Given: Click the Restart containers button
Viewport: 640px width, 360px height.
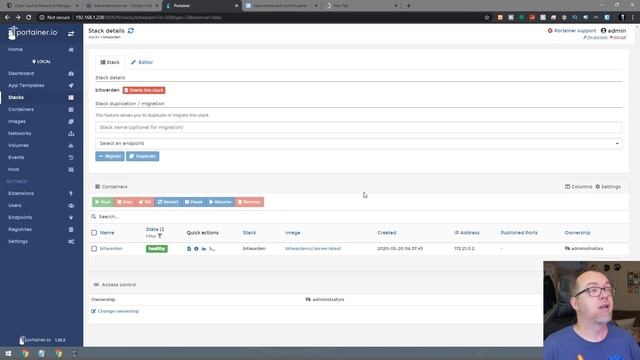Looking at the screenshot, I should [x=168, y=202].
